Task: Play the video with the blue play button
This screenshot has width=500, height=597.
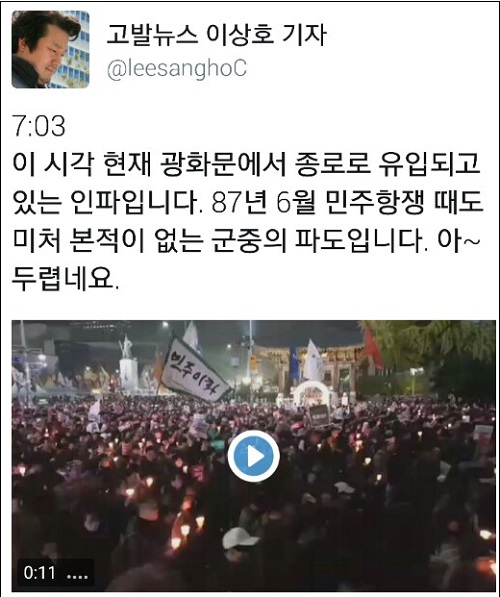Action: (253, 456)
